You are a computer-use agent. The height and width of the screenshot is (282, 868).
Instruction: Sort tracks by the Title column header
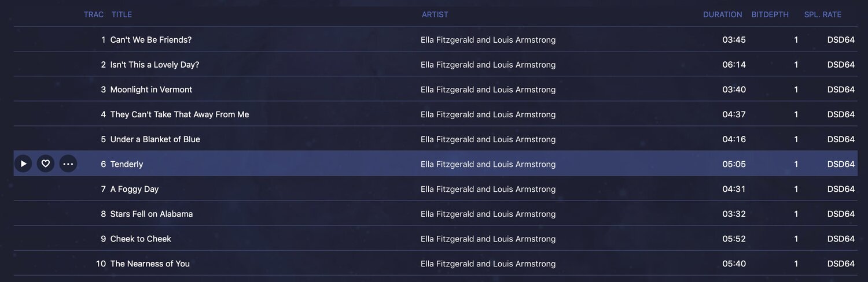(x=122, y=14)
